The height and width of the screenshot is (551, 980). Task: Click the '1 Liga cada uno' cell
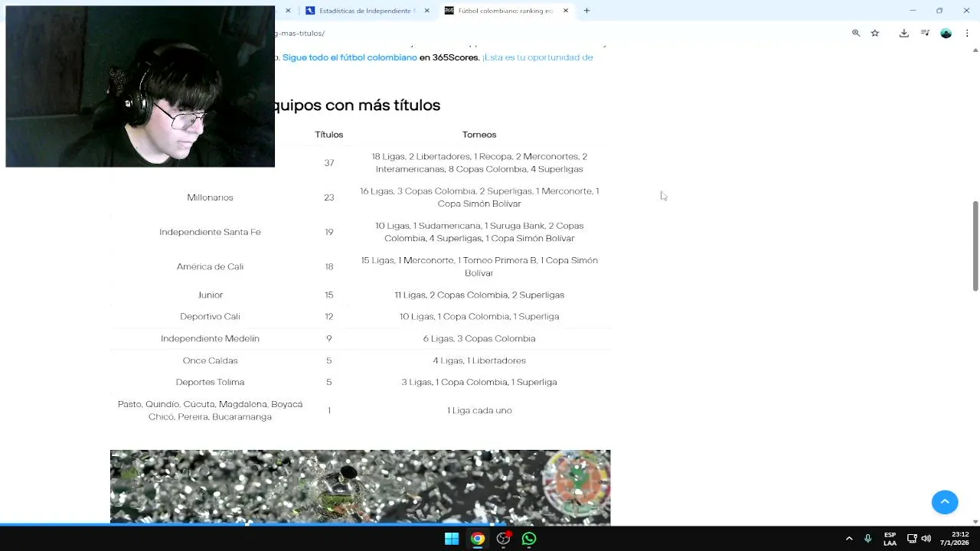pos(479,410)
